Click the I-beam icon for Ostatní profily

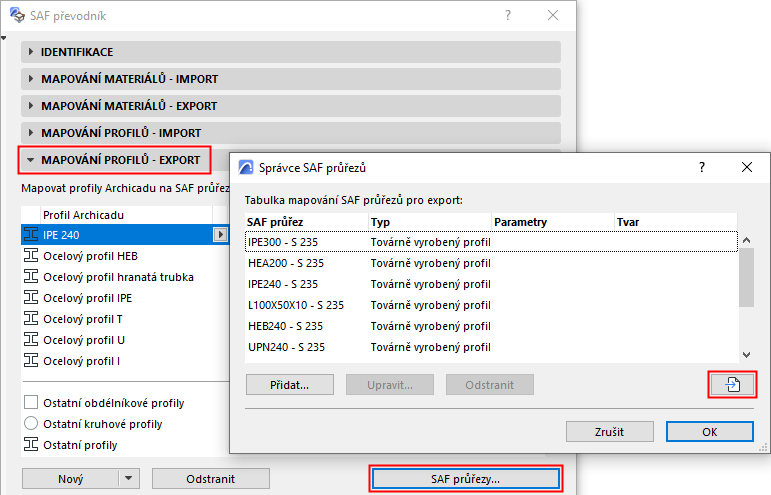point(31,444)
